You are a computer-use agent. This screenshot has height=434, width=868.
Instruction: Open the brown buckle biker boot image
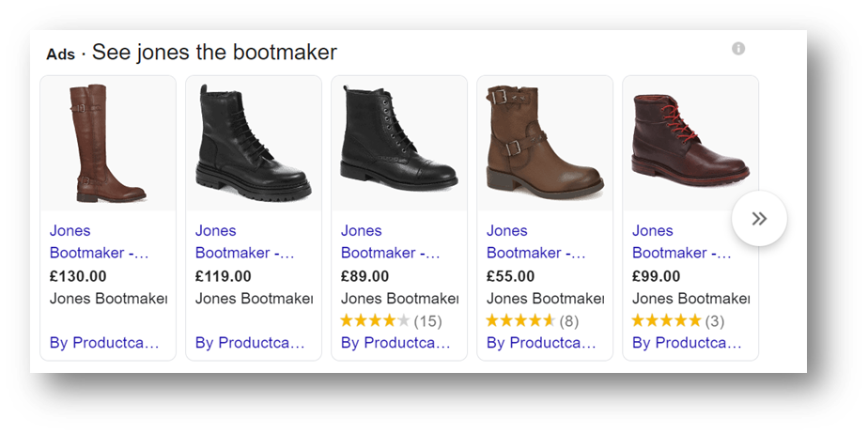tap(545, 143)
